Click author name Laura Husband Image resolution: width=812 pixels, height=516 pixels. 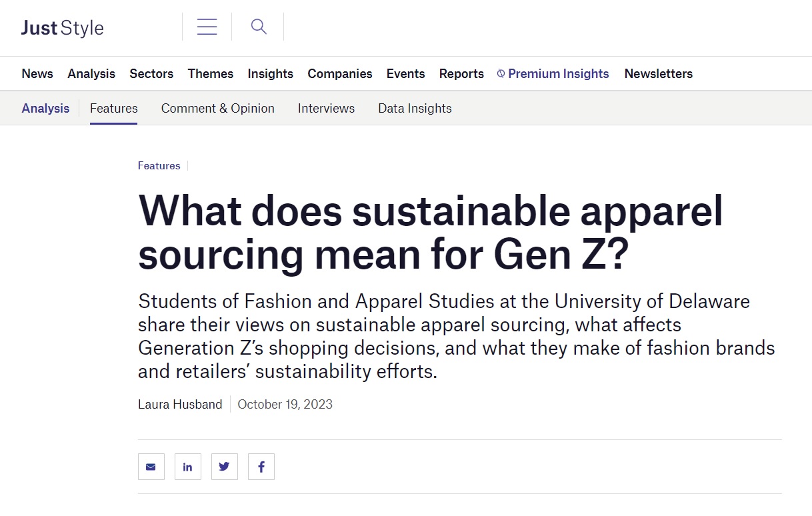tap(180, 405)
